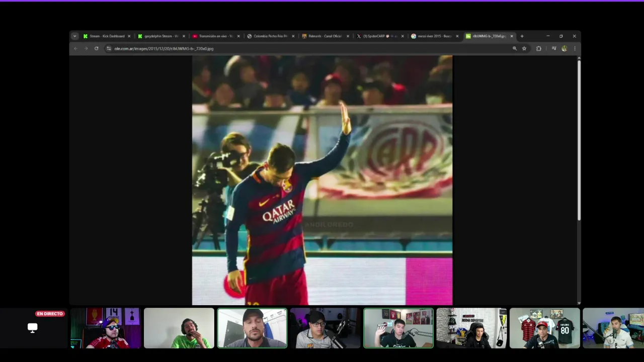This screenshot has height=362, width=644.
Task: Open the media controls toolbar icon
Action: click(x=554, y=49)
